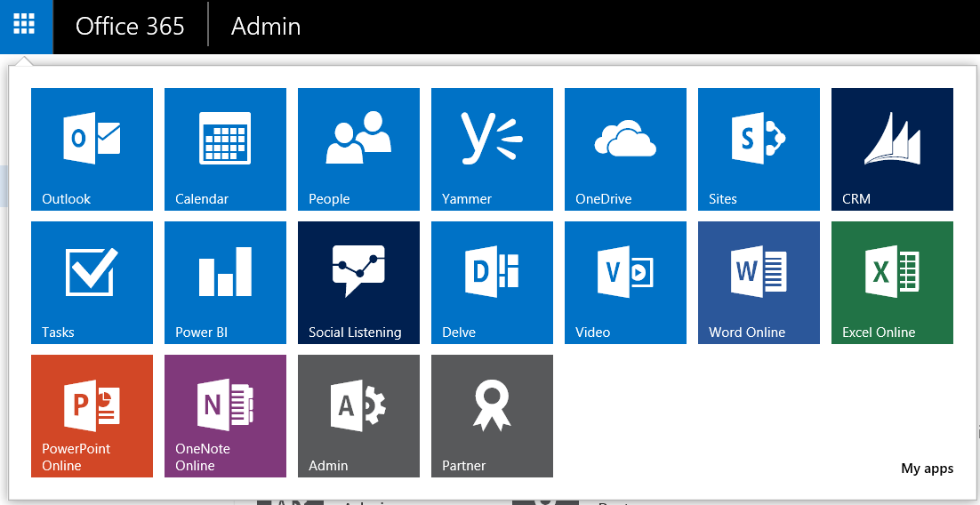Open the Outlook app tile

click(92, 148)
